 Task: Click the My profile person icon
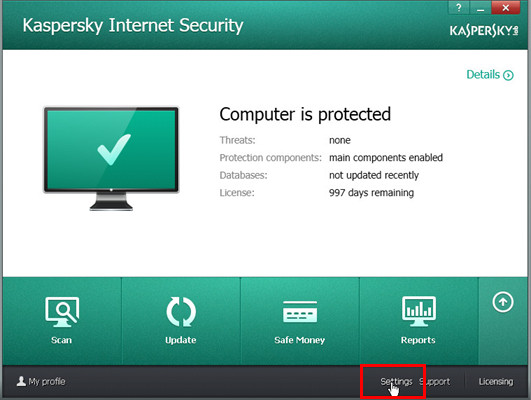tap(21, 381)
